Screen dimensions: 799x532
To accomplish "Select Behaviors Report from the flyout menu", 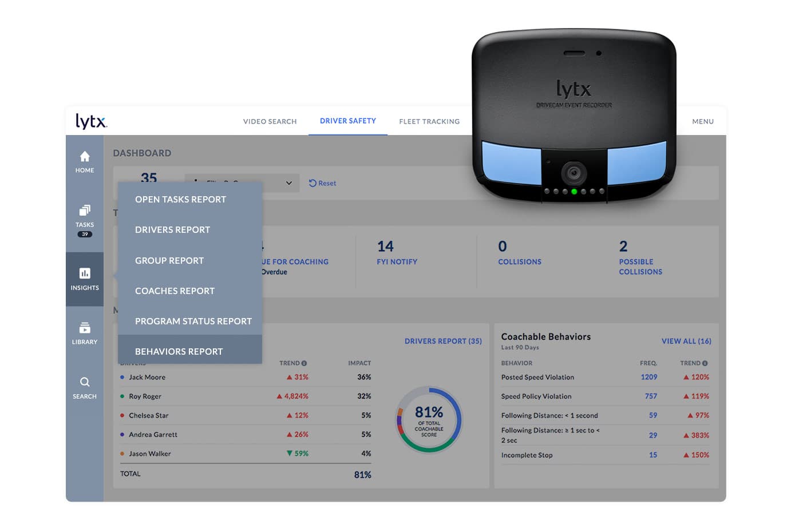I will (179, 351).
